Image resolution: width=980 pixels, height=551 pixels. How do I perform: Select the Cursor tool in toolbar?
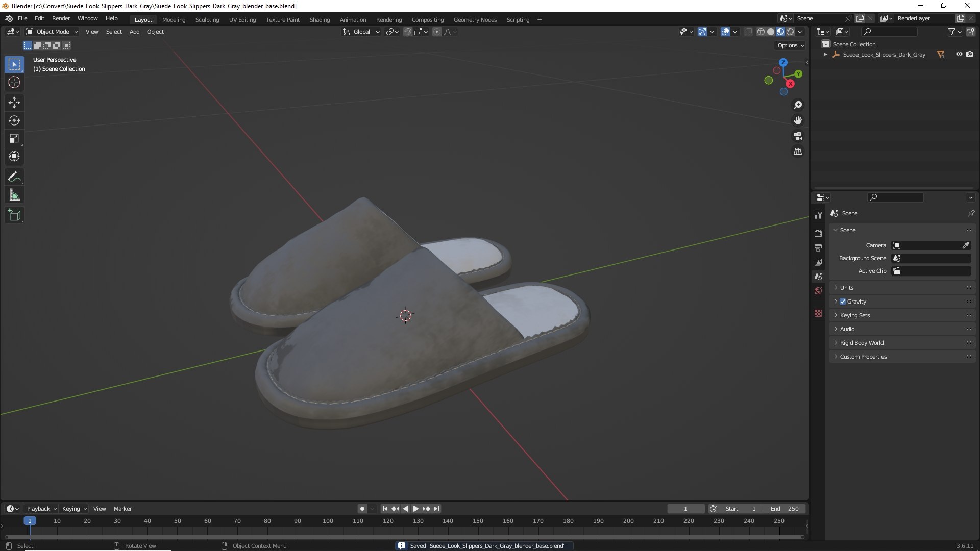click(14, 82)
